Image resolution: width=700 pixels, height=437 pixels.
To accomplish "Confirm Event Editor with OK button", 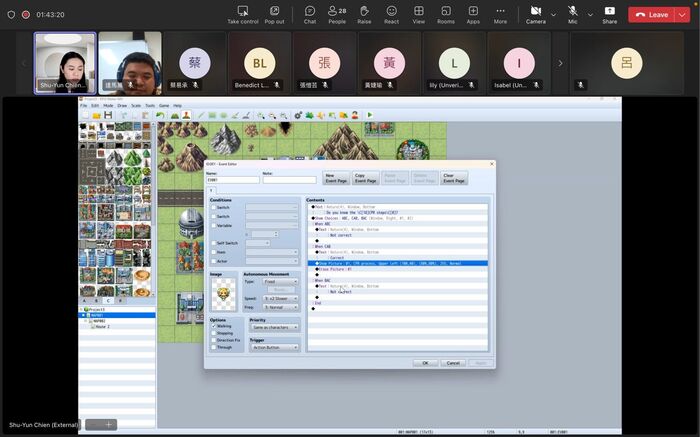I will click(425, 363).
